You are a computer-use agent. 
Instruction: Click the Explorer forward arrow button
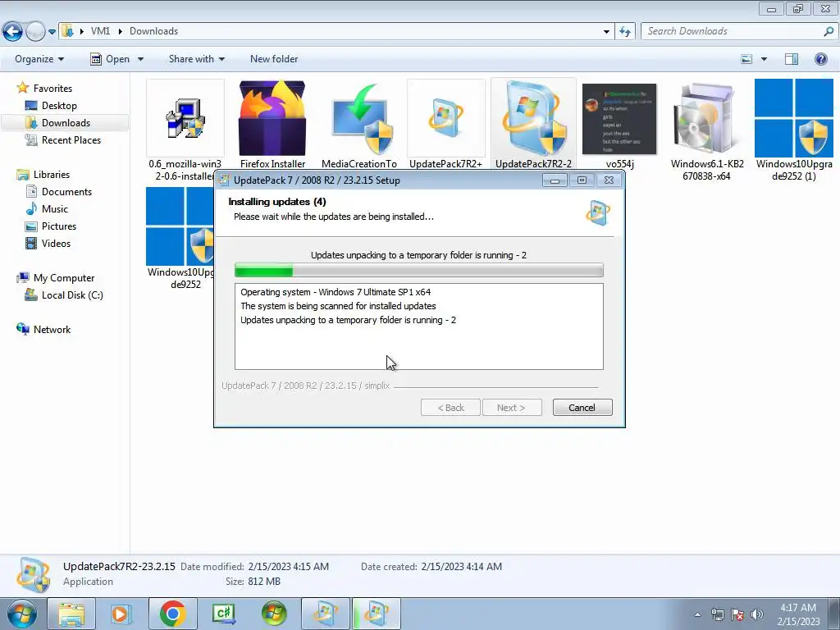pyautogui.click(x=35, y=32)
